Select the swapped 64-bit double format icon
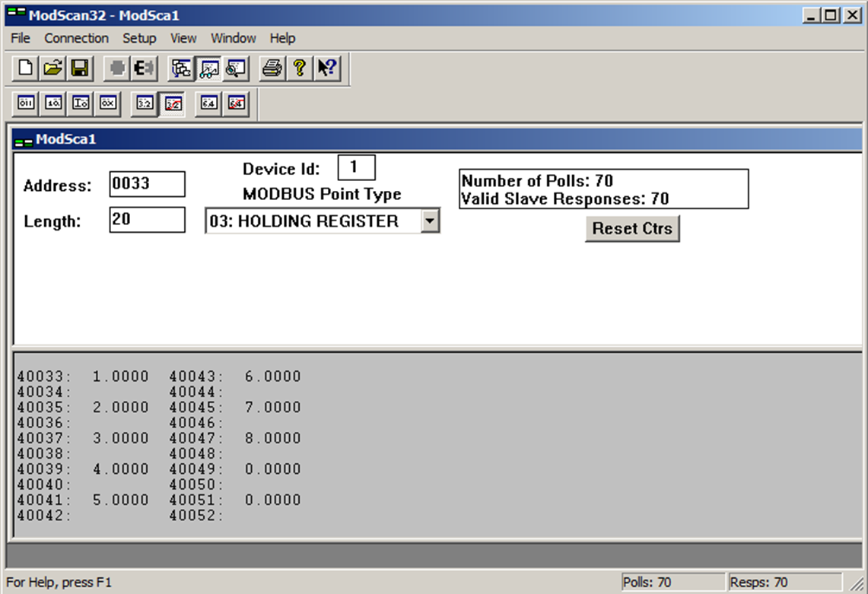The width and height of the screenshot is (868, 594). point(236,103)
